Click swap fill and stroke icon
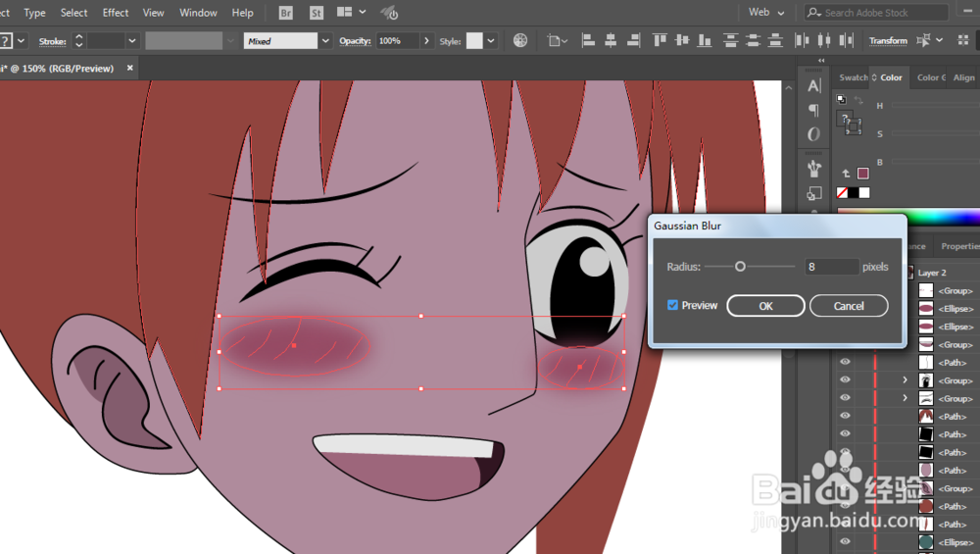This screenshot has width=980, height=554. (x=858, y=100)
